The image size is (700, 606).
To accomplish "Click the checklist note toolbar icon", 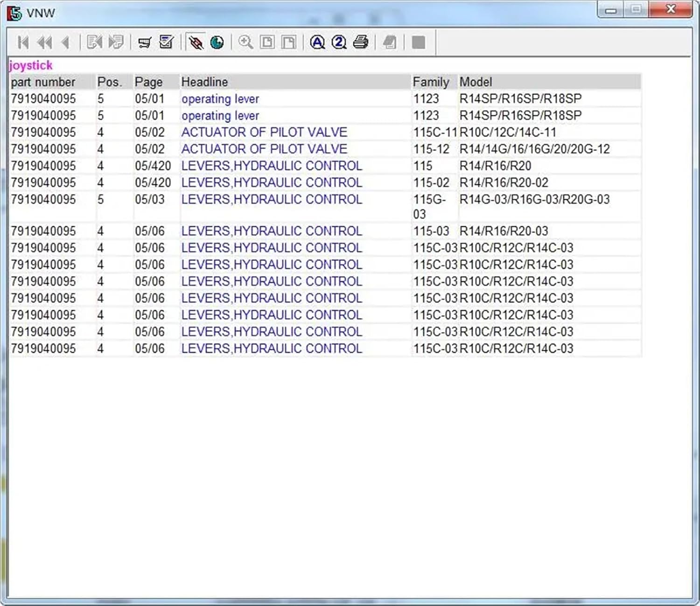I will pos(166,42).
